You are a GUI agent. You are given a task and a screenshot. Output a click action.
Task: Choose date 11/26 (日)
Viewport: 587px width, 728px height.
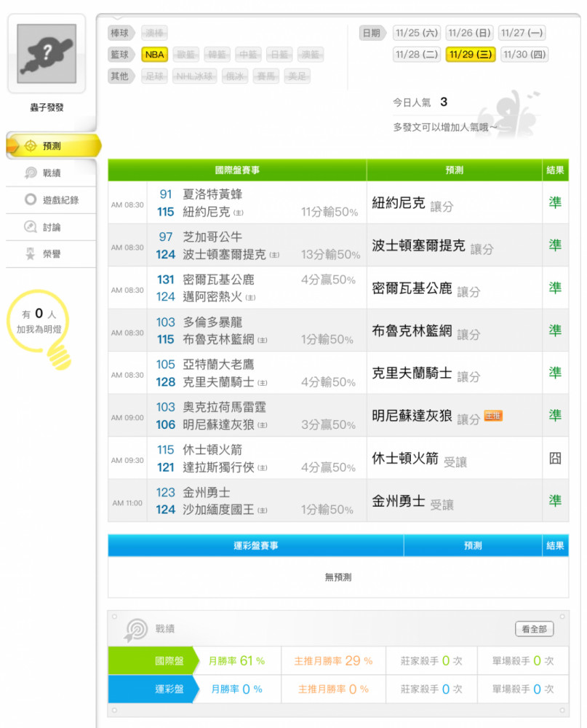coord(469,33)
